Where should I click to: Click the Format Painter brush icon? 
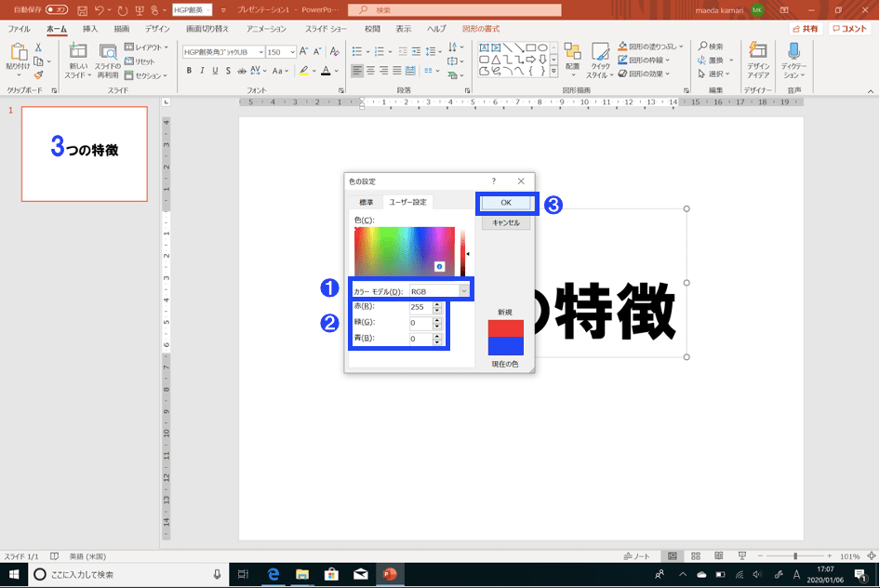click(x=38, y=74)
